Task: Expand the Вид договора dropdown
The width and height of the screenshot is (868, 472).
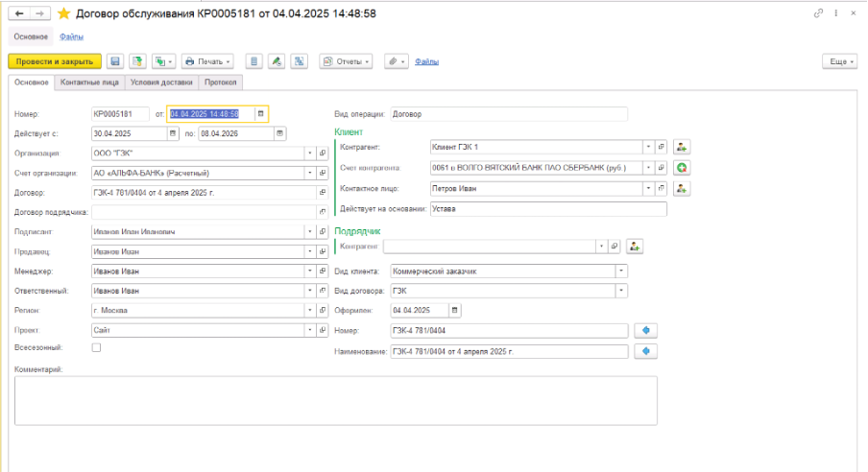Action: 621,291
